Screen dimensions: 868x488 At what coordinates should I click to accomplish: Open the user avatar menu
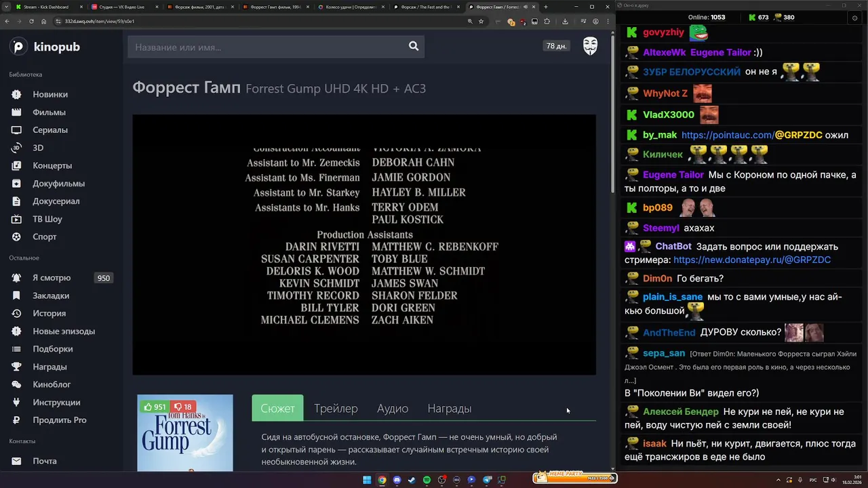point(591,46)
